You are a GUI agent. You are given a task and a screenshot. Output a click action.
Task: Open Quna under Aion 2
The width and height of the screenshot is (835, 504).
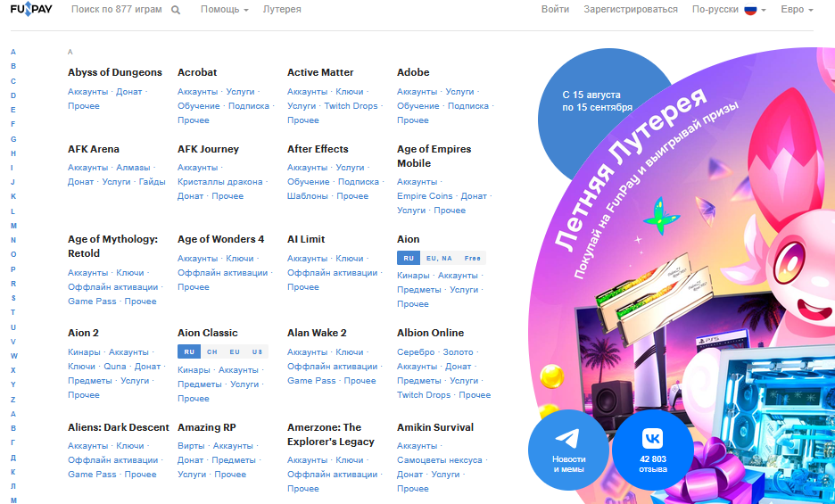(115, 367)
